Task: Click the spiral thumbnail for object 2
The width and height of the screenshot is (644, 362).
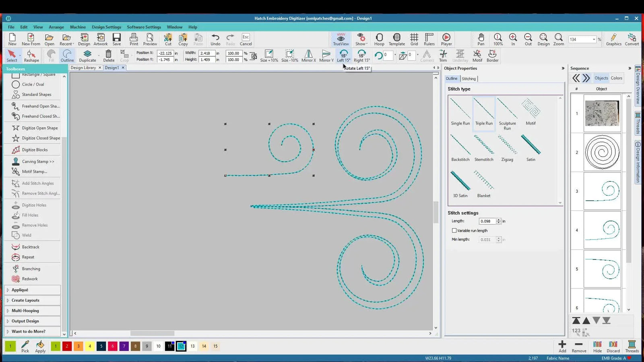Action: pos(603,152)
